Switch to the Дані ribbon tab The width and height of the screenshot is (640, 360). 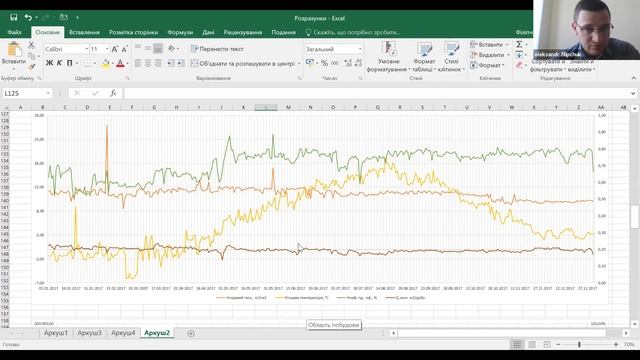208,32
